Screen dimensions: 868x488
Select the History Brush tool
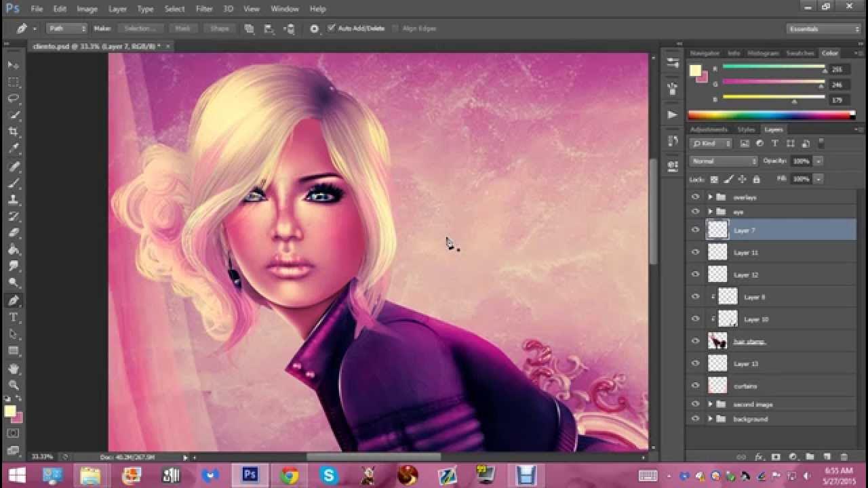click(x=13, y=217)
